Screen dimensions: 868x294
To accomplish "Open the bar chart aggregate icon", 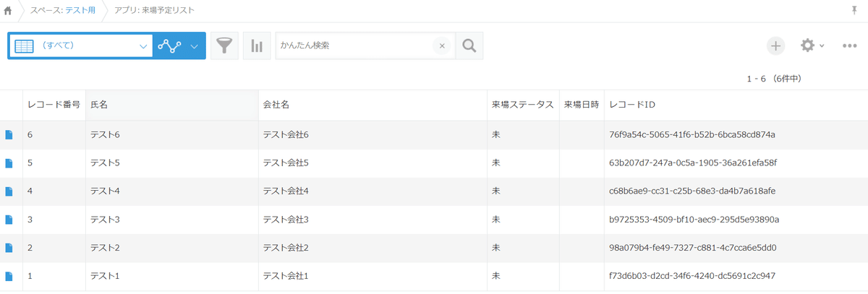I will point(257,46).
